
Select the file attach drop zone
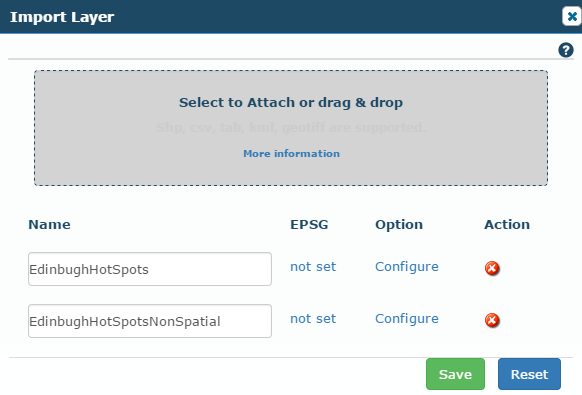click(291, 128)
